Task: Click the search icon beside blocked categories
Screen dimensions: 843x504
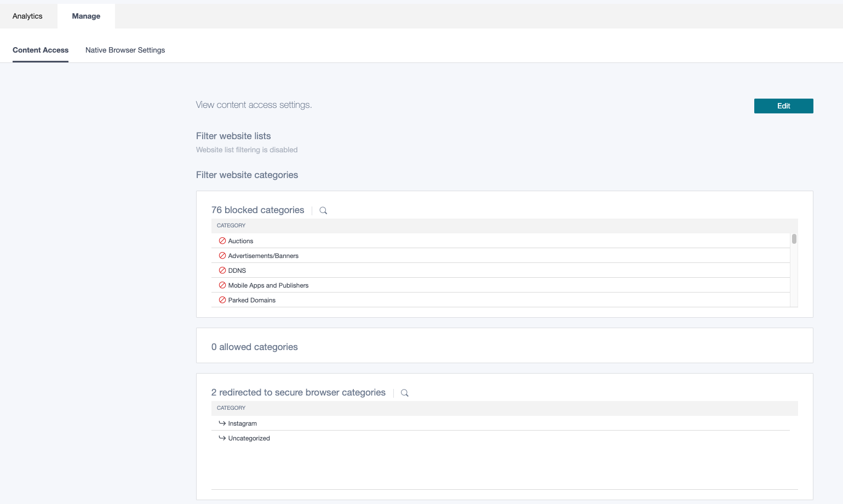Action: click(323, 210)
